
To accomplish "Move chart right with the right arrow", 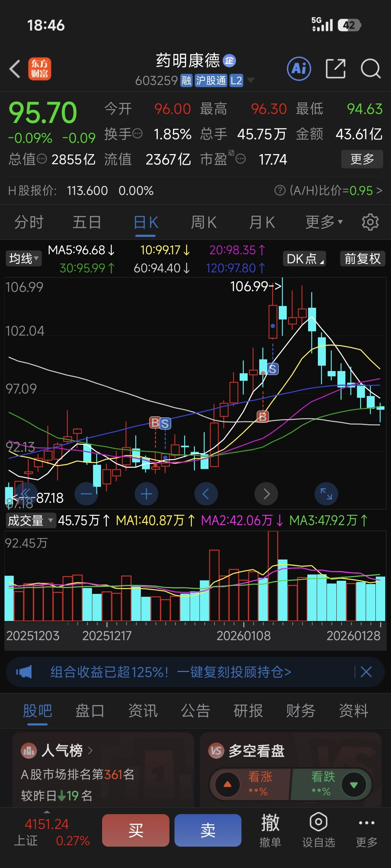I will [x=266, y=494].
